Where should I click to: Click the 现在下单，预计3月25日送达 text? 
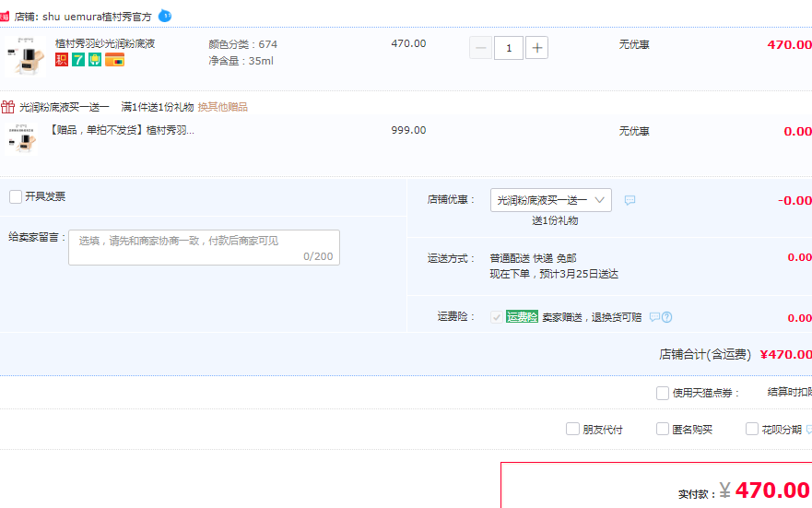coord(554,274)
